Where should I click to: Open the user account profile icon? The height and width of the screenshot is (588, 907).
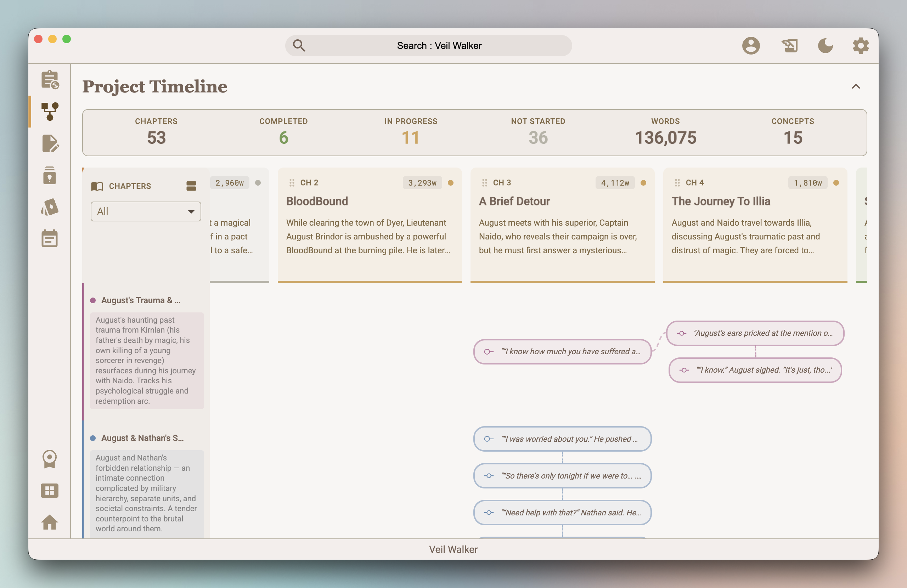point(751,45)
